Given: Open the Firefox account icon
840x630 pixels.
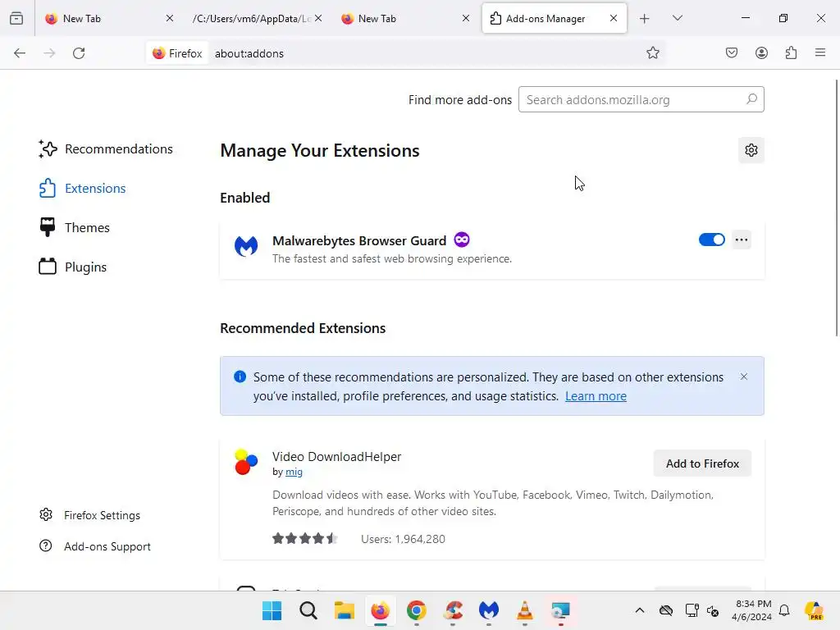Looking at the screenshot, I should [x=761, y=52].
